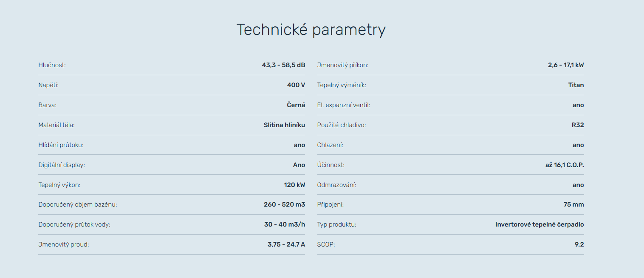
Task: Click the R32 refrigerant value
Action: click(x=578, y=125)
